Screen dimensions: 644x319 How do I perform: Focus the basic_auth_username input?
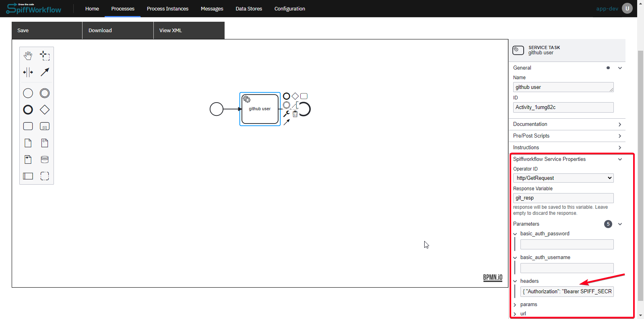(x=567, y=268)
